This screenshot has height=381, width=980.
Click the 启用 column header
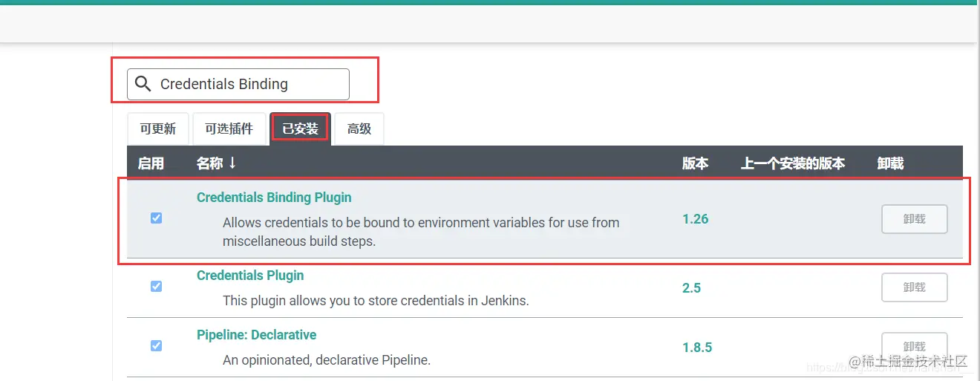151,163
